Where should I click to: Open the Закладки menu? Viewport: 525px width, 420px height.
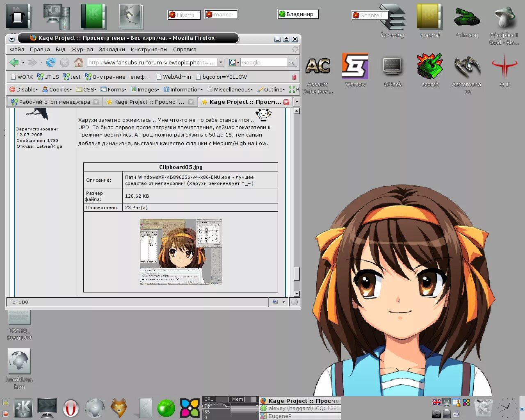112,49
